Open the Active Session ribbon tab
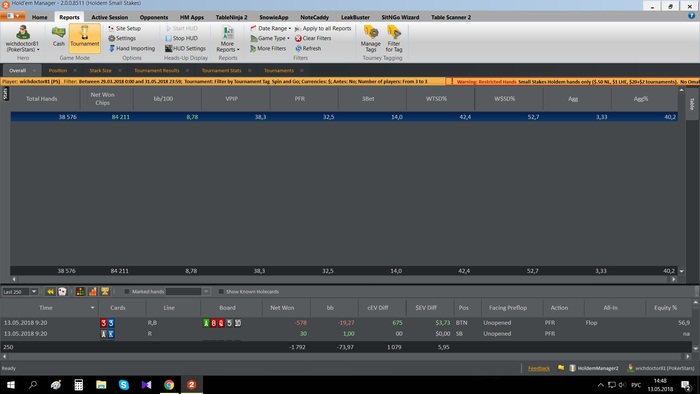The image size is (700, 394). pyautogui.click(x=109, y=17)
